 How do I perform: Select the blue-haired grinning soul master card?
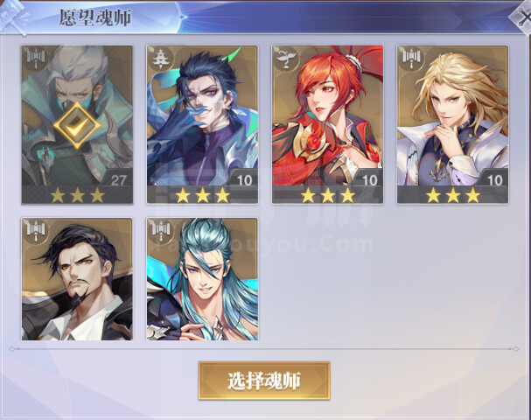point(202,124)
